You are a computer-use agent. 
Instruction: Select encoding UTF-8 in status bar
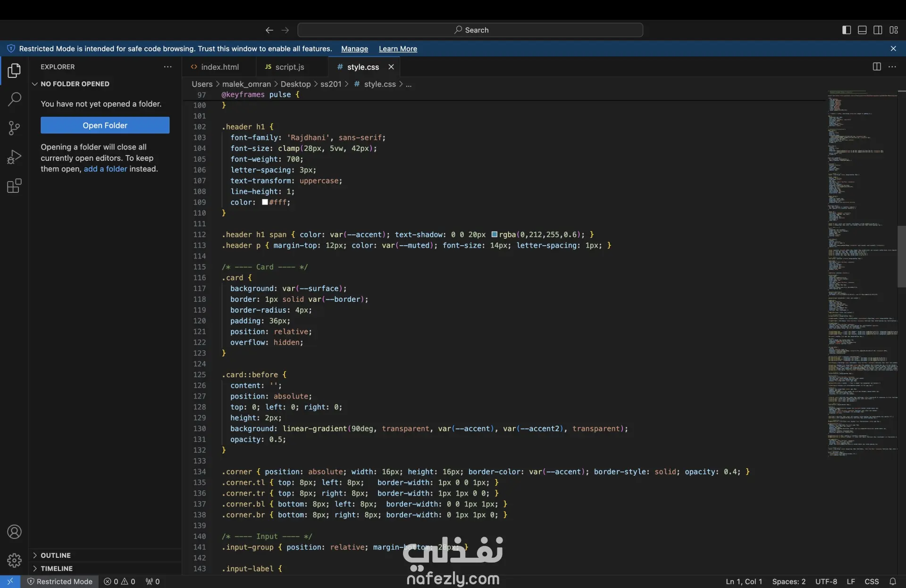tap(826, 581)
